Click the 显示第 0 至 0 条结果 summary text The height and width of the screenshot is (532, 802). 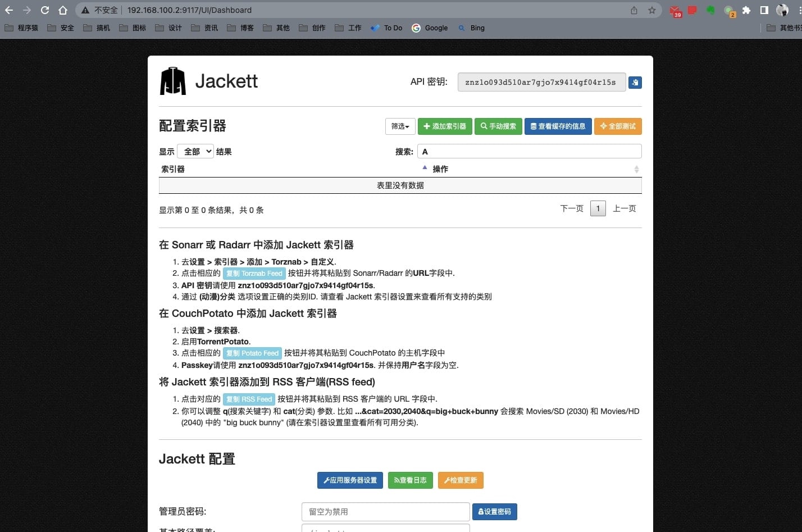(211, 210)
